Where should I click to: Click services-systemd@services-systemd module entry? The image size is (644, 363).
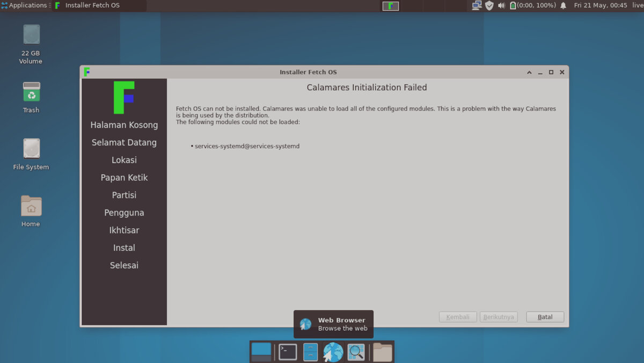click(x=247, y=146)
